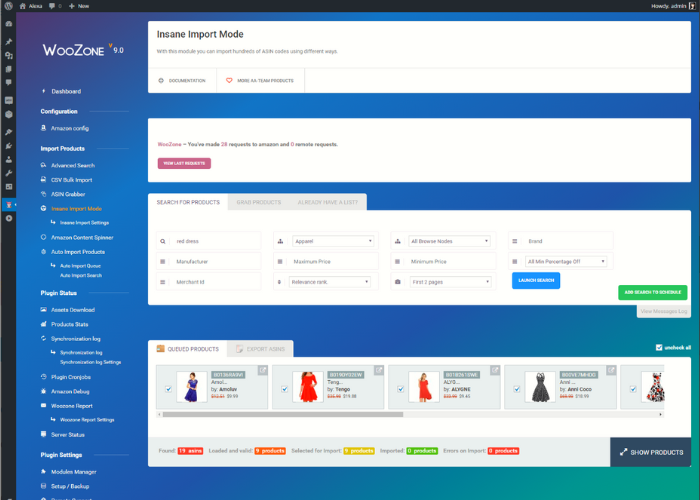Click the WooZone logo
Viewport: 700px width, 500px height.
point(83,50)
